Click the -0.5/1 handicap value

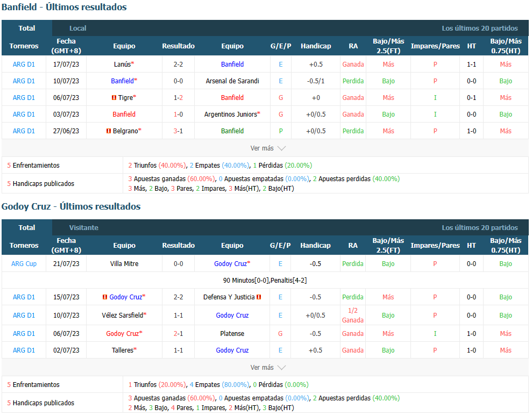click(x=316, y=81)
